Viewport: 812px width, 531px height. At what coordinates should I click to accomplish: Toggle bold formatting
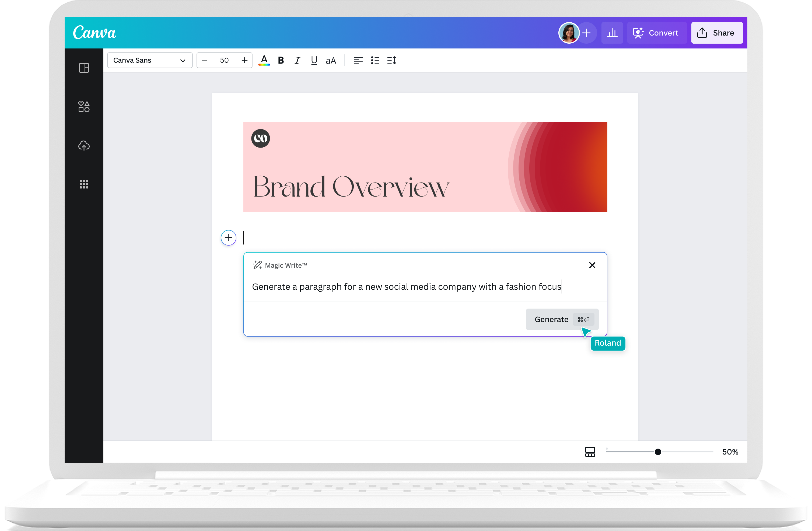coord(281,60)
